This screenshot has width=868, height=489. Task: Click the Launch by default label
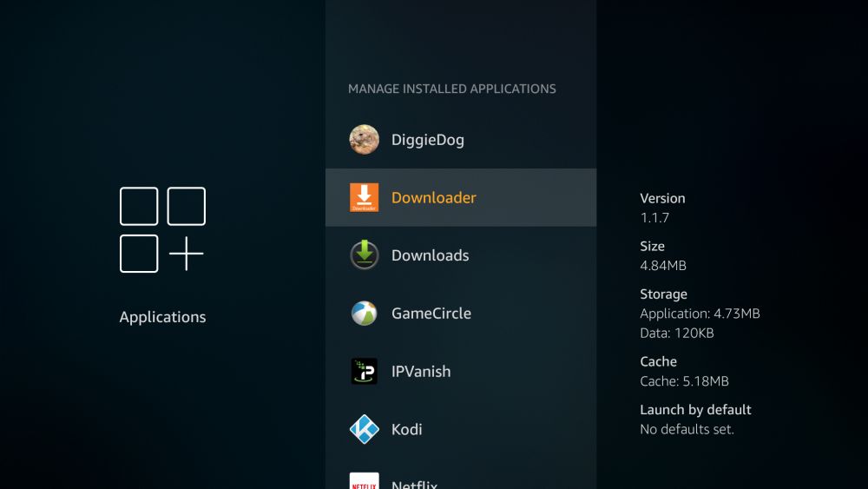tap(696, 410)
